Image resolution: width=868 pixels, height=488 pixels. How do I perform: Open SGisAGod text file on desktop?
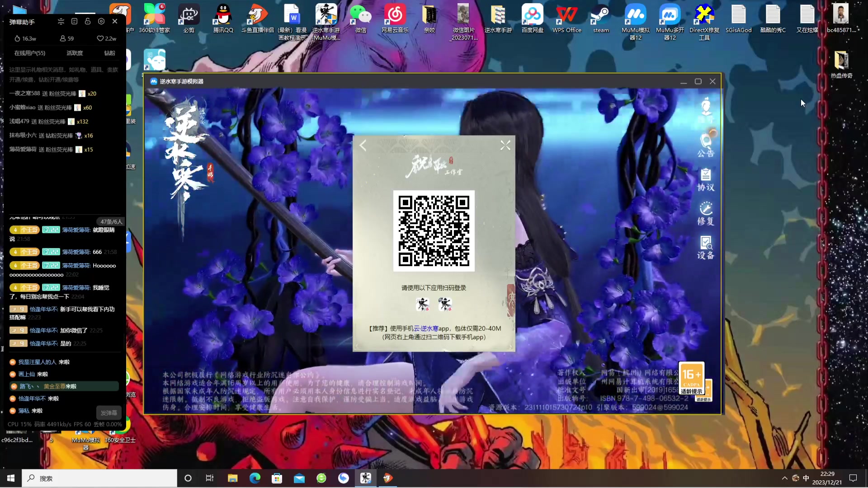[x=738, y=19]
